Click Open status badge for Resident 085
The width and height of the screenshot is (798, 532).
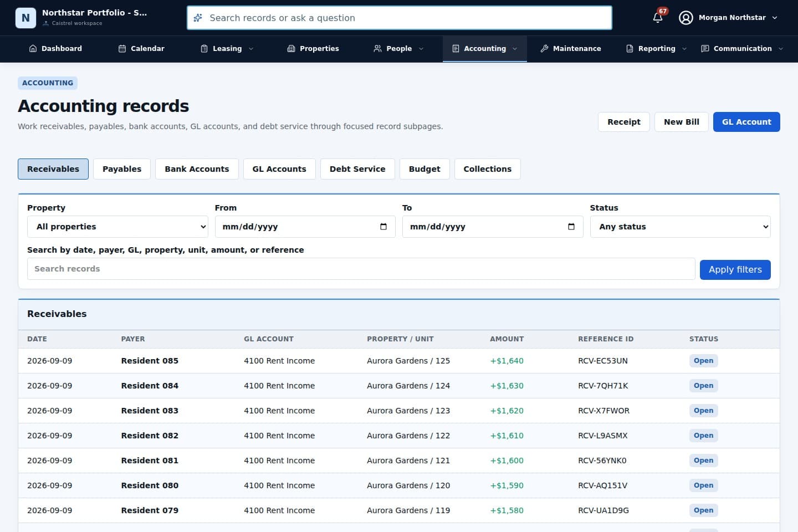[x=704, y=361]
